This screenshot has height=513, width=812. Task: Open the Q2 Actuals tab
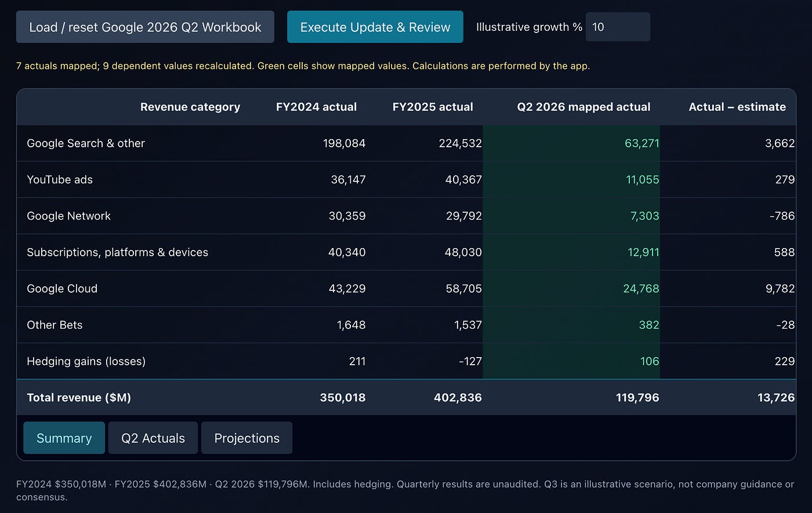click(153, 438)
